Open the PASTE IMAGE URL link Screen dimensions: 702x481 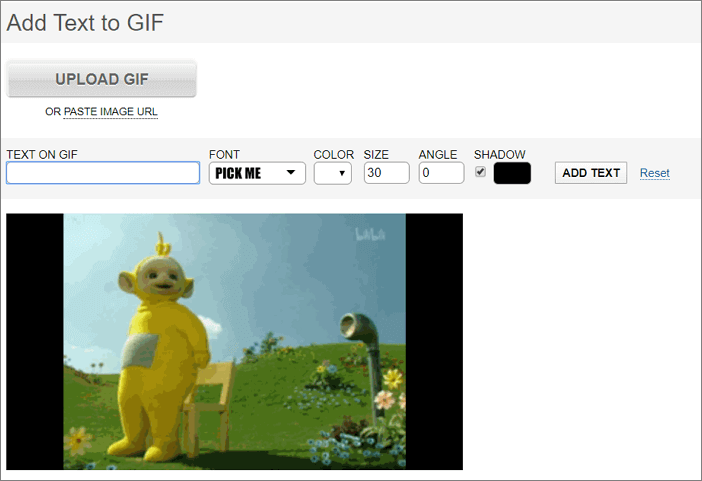[110, 112]
